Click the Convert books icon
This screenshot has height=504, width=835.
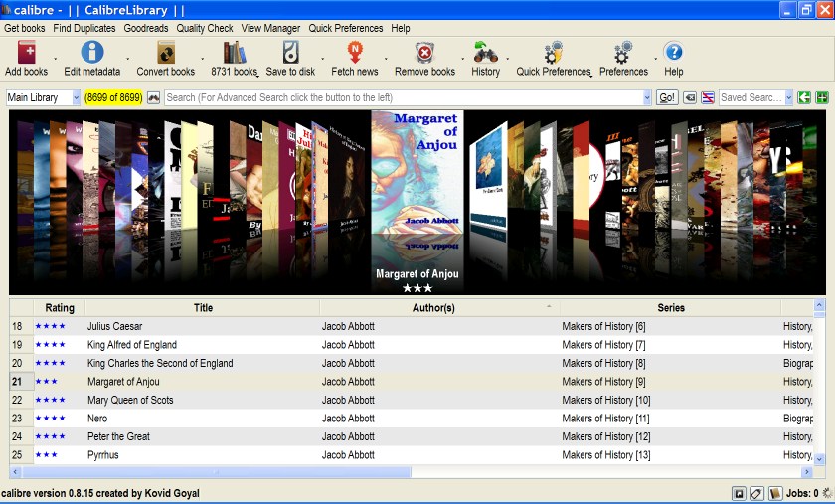166,53
